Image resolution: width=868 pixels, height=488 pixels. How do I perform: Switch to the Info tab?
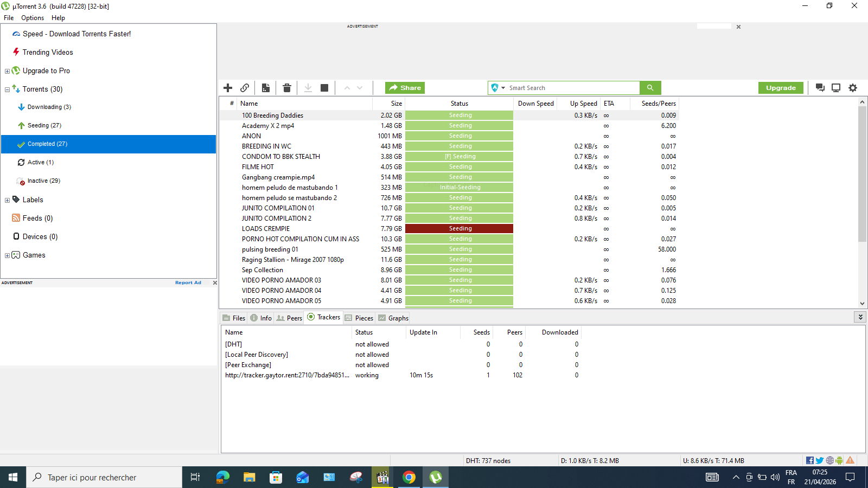[x=261, y=318]
